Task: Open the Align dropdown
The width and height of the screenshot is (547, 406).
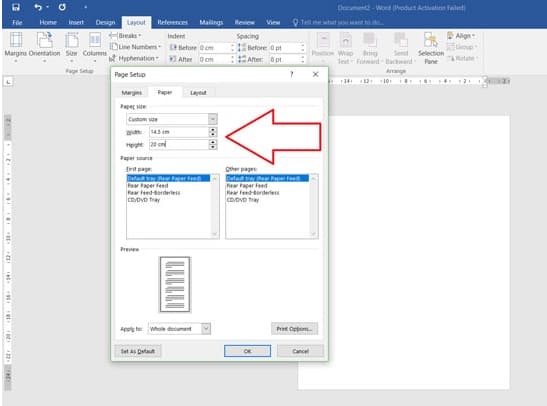Action: [x=462, y=36]
